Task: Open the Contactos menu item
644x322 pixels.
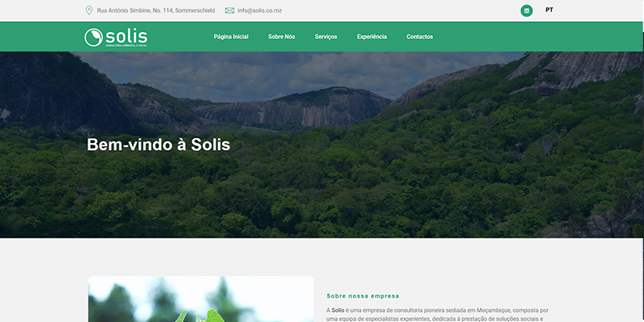Action: 420,37
